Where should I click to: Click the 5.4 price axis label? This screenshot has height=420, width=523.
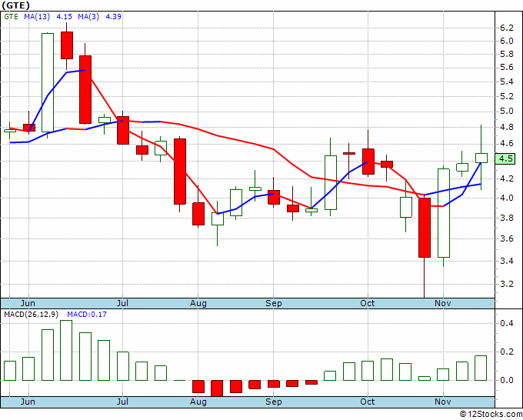[x=506, y=82]
